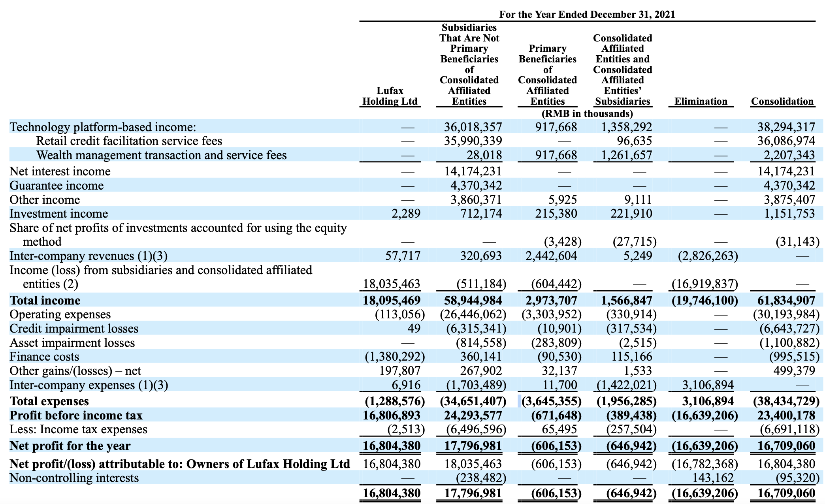Click the Lufax Holding Ltd column header

pos(390,96)
